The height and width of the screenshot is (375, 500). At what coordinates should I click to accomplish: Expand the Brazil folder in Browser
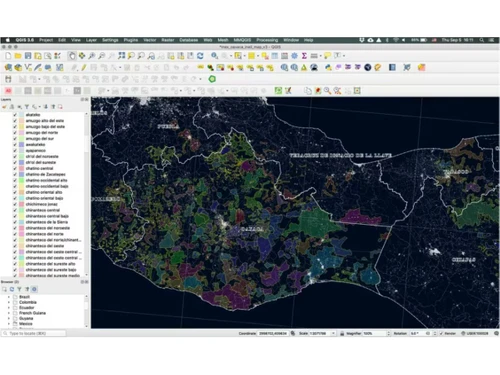pos(9,297)
